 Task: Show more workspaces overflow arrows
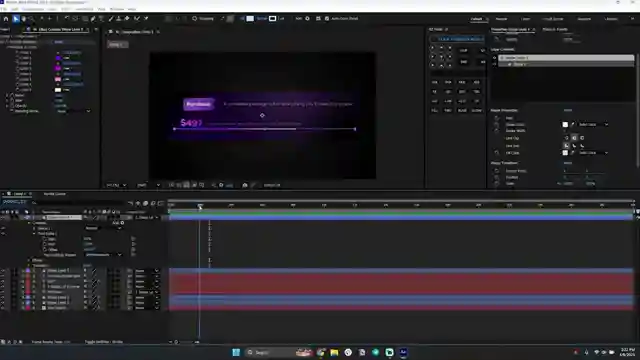[x=633, y=19]
